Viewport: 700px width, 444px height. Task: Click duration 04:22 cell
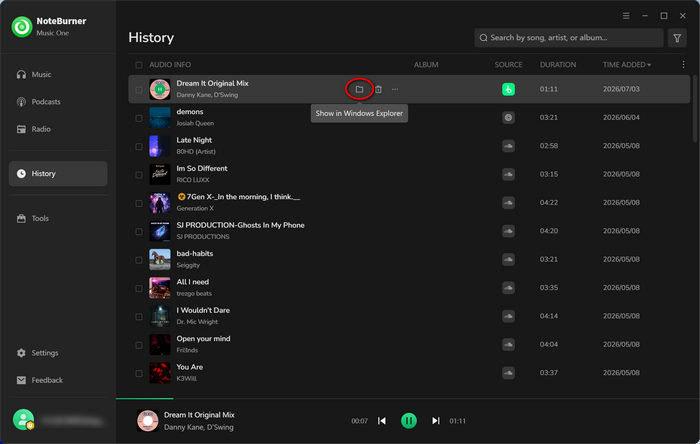[x=548, y=203]
